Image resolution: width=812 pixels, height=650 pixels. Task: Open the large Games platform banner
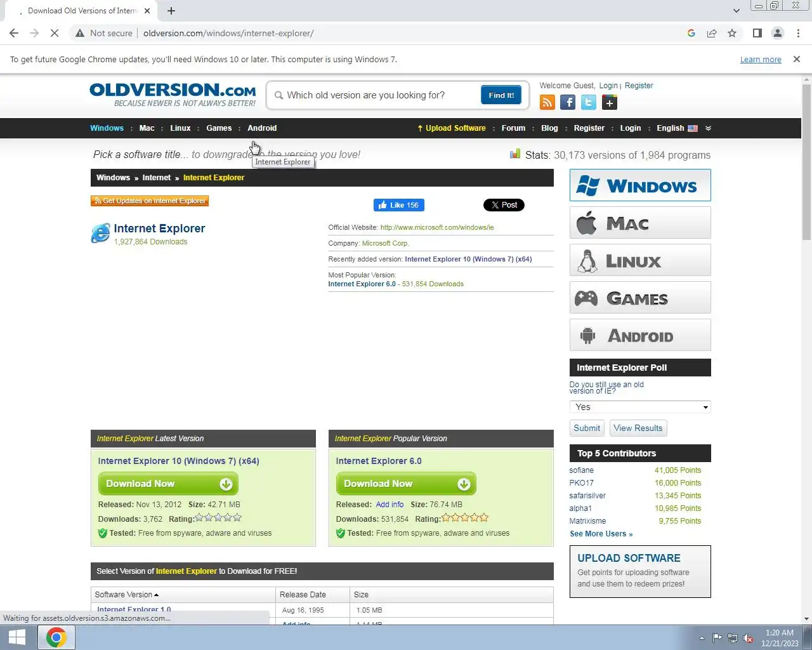[640, 298]
